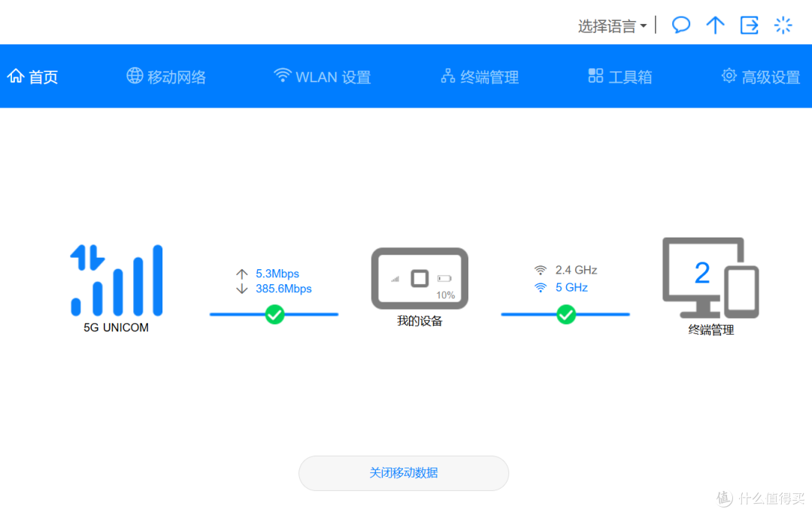
Task: Click the Wi-Fi icon beside WLAN 设置
Action: click(x=282, y=75)
